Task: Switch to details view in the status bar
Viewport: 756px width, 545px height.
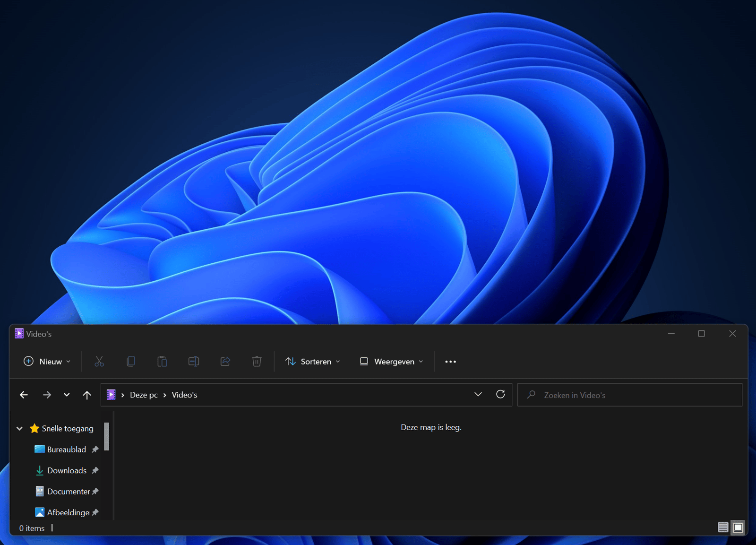Action: click(x=722, y=528)
